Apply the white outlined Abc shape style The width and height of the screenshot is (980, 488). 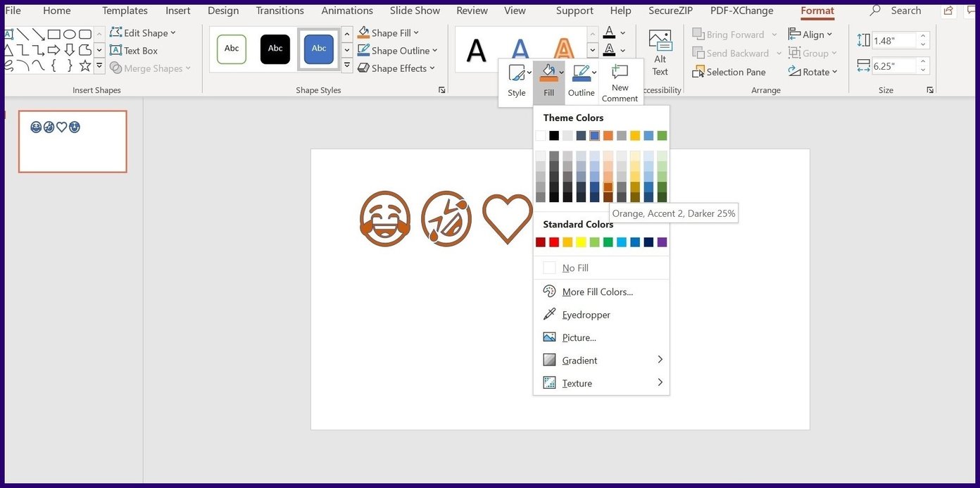(232, 49)
